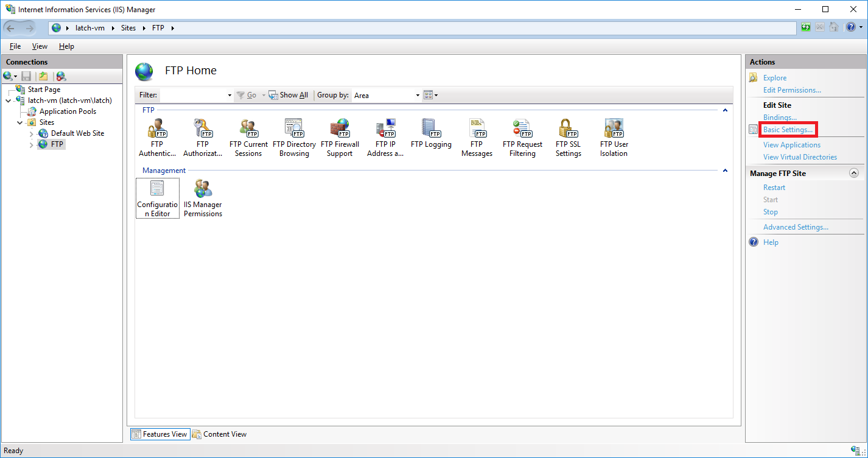
Task: Click the Up folder icon in Connections toolbar
Action: [43, 76]
